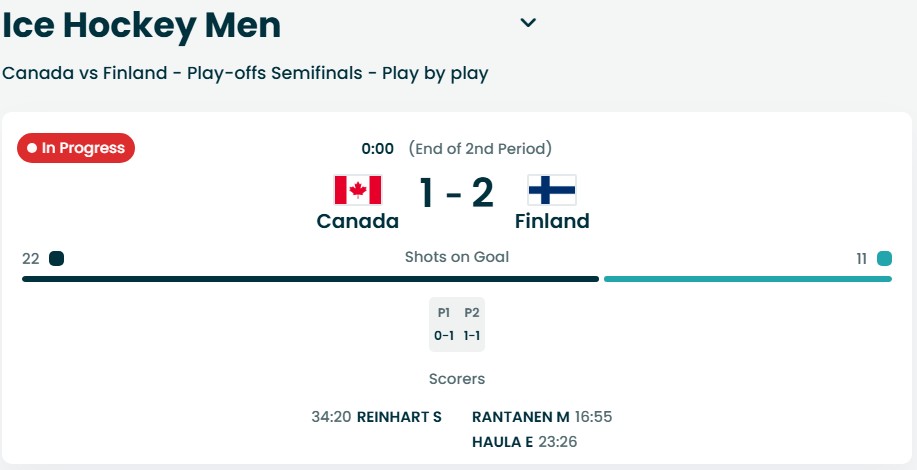
Task: Click the Ice Hockey Men heading
Action: click(142, 25)
